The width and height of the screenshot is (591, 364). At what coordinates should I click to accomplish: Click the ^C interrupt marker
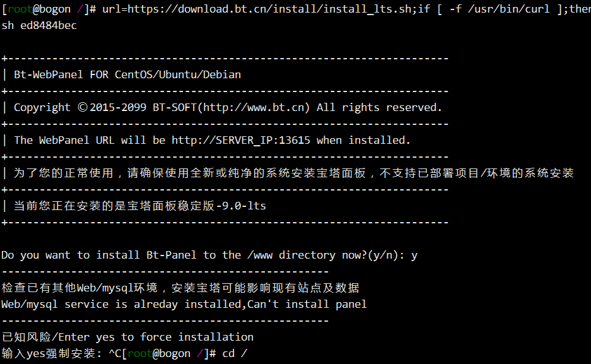(x=115, y=353)
